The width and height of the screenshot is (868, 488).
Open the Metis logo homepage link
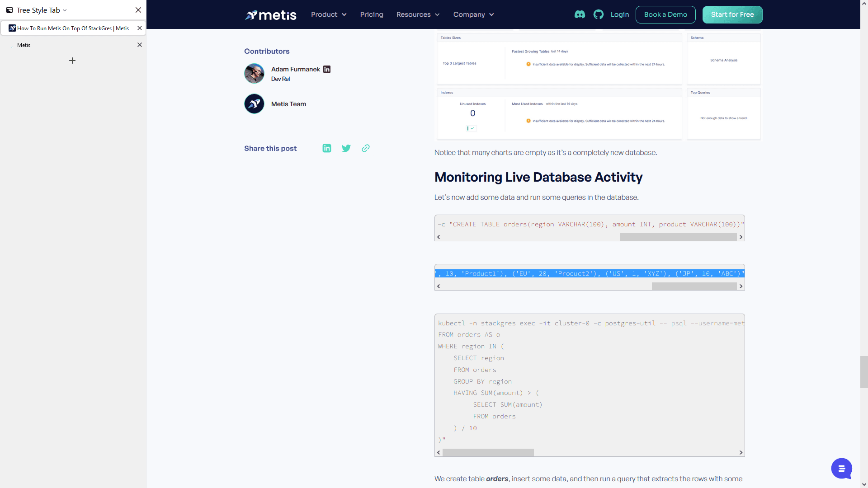[x=270, y=15]
